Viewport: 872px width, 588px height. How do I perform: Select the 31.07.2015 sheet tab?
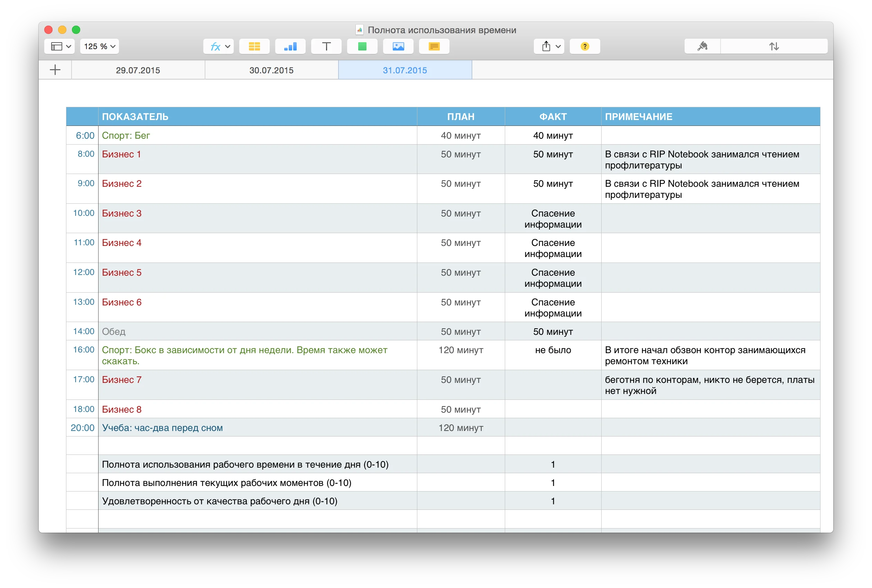point(405,70)
